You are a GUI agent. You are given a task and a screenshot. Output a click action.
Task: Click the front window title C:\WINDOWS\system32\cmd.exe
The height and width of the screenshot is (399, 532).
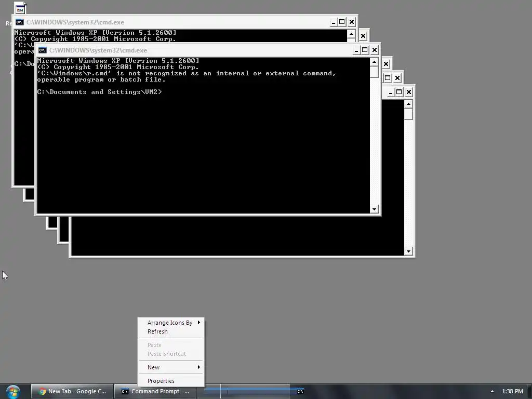98,50
